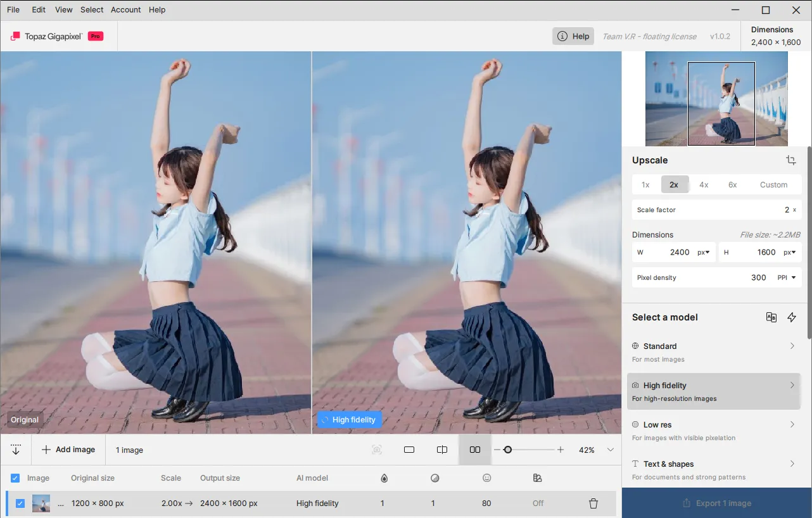Click the lightning bolt auto model icon

click(x=792, y=317)
